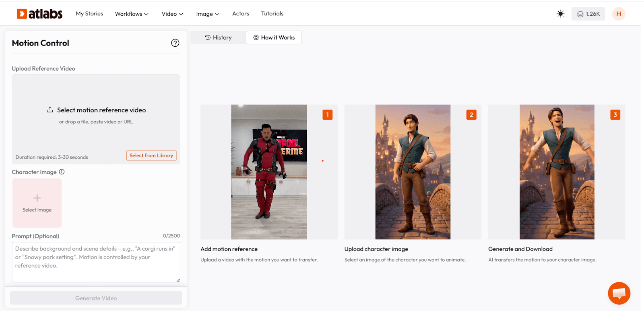Open My Stories page
The width and height of the screenshot is (644, 311).
89,14
